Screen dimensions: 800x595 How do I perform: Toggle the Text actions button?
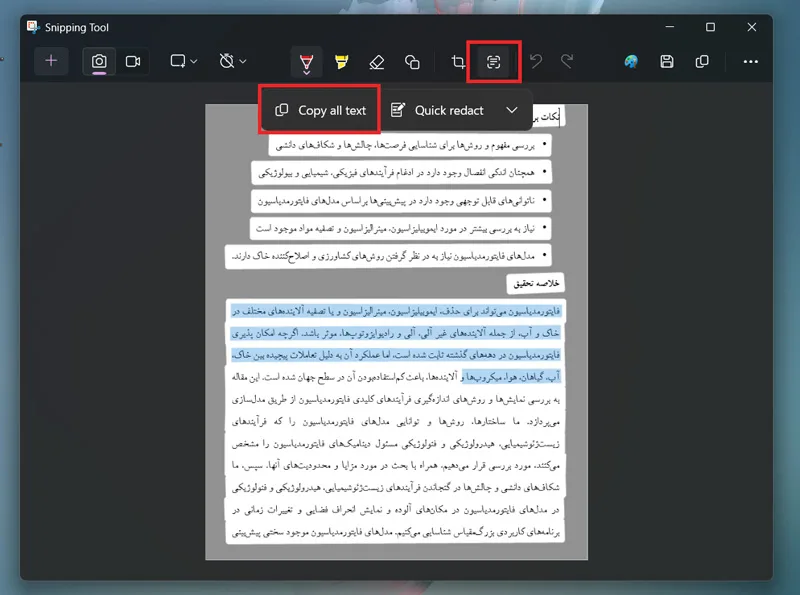[x=493, y=62]
